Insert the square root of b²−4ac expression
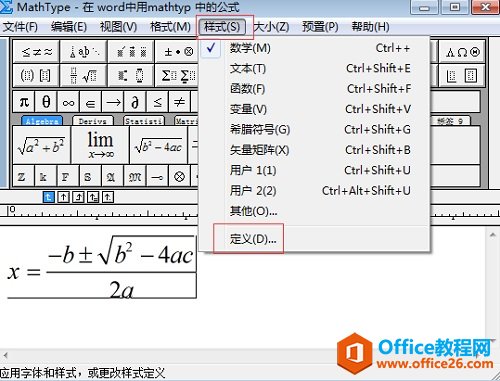500x381 pixels. 159,145
